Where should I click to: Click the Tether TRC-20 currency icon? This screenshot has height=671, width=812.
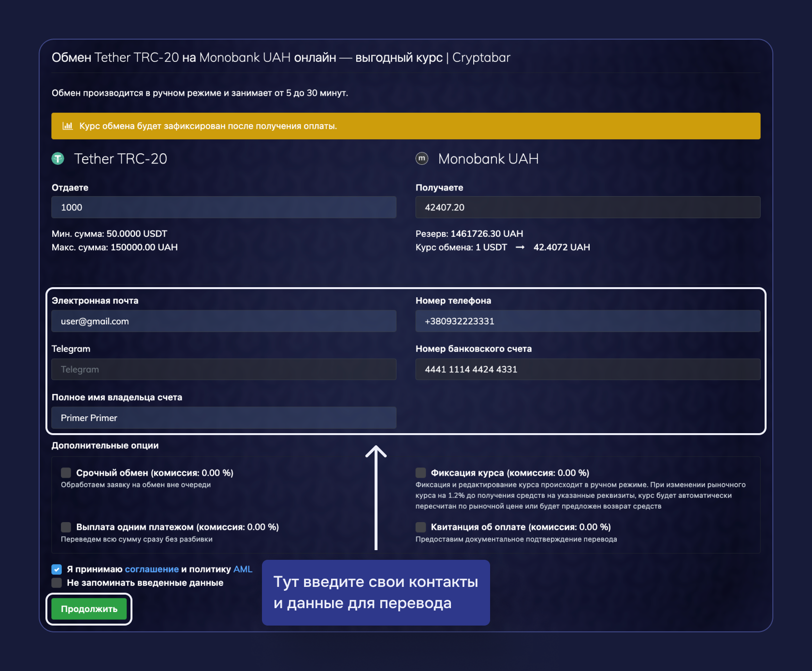(58, 159)
